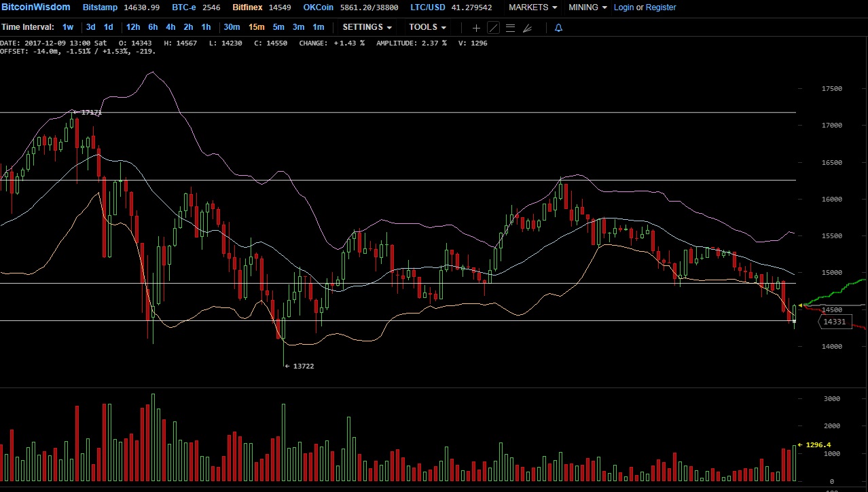The height and width of the screenshot is (492, 868).
Task: Switch time interval to 1h
Action: click(x=206, y=27)
